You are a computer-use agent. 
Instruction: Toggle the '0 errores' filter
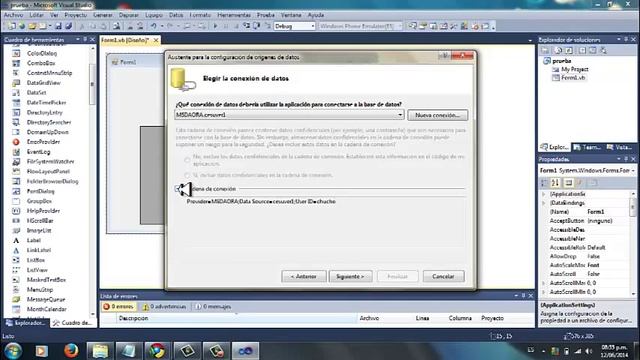pos(118,307)
